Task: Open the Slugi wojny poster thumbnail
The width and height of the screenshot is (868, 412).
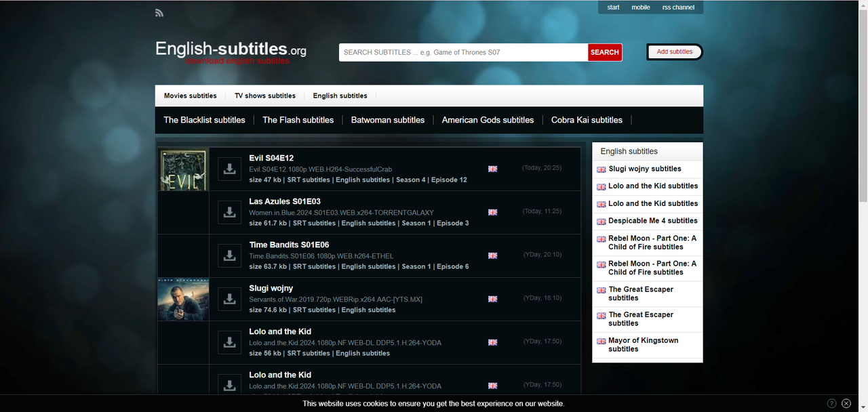Action: (x=183, y=299)
